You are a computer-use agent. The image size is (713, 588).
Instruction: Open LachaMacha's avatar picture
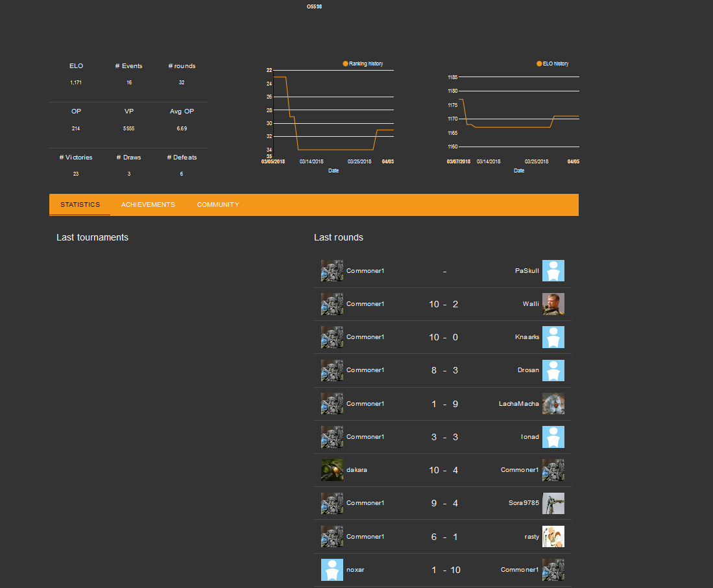point(553,403)
